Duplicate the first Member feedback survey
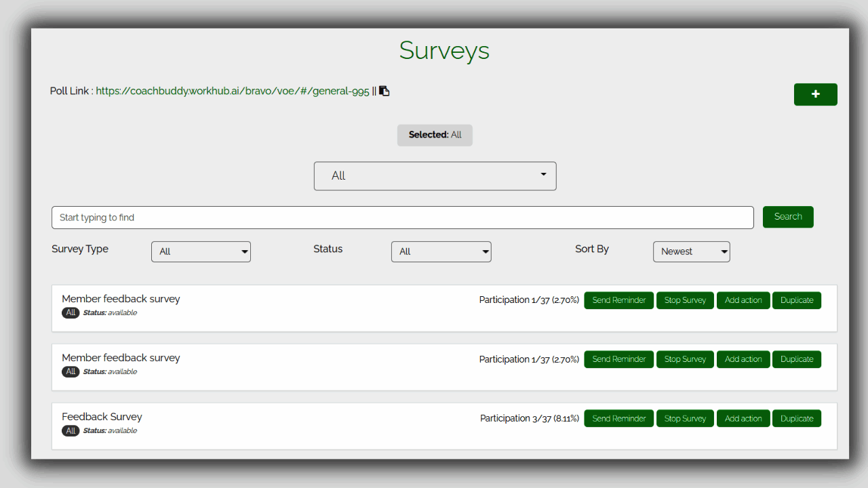 (x=796, y=300)
